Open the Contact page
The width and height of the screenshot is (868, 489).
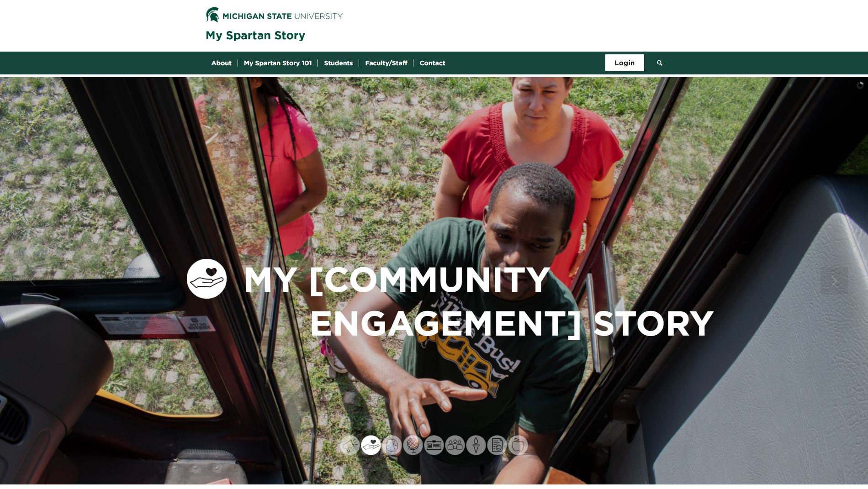point(432,63)
